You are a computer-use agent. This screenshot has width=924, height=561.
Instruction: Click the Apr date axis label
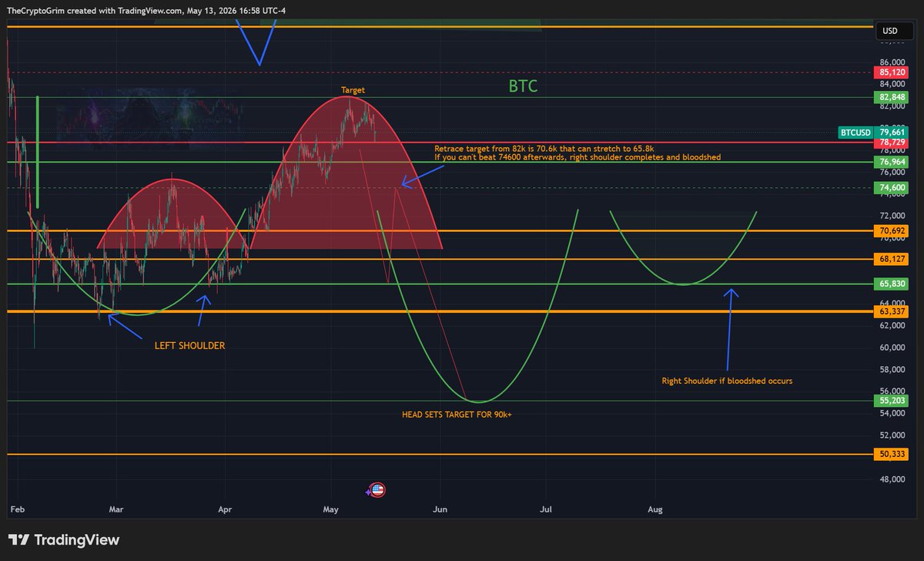[x=225, y=509]
